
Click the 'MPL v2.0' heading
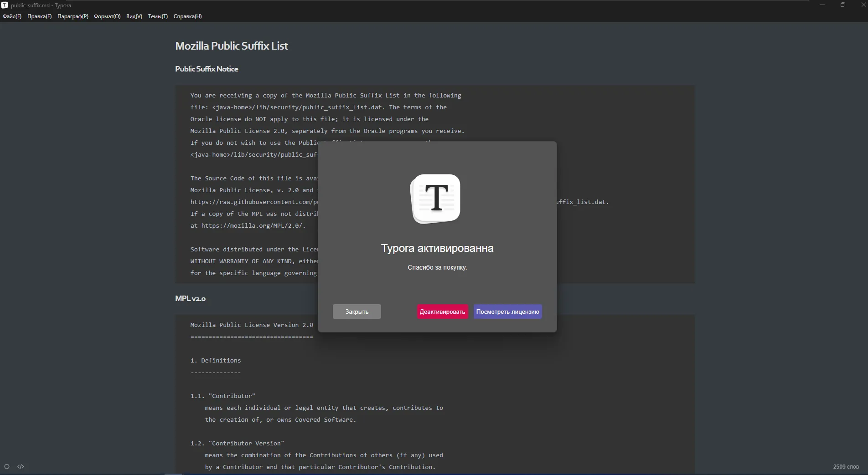tap(190, 298)
